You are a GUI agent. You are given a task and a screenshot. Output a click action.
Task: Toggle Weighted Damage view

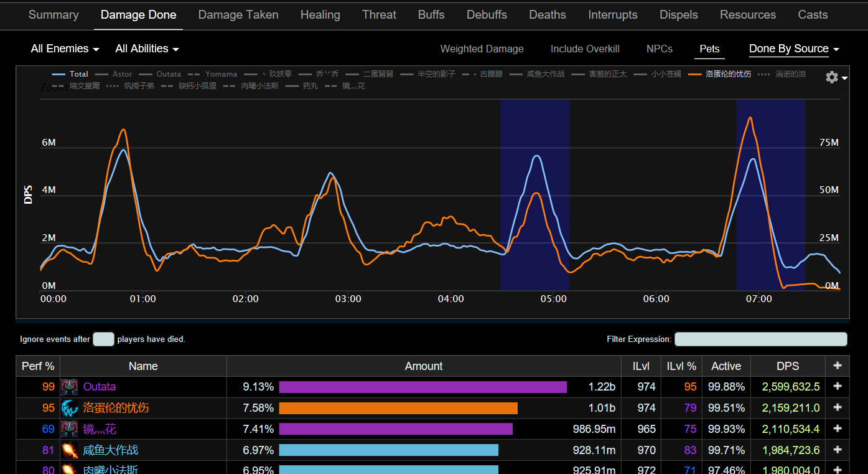(482, 49)
